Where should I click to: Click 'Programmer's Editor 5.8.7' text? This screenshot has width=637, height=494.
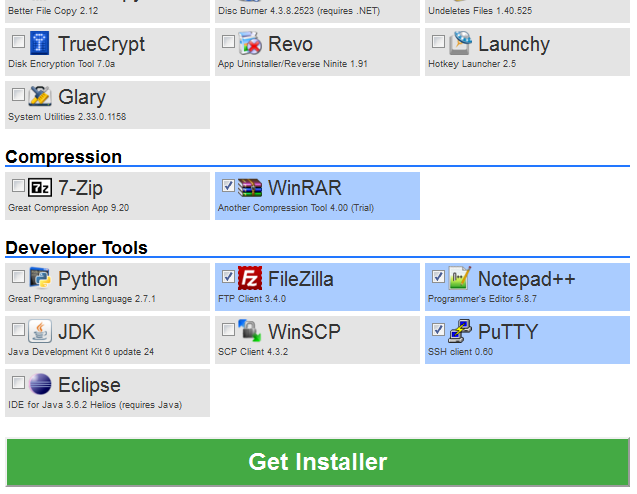click(x=482, y=299)
